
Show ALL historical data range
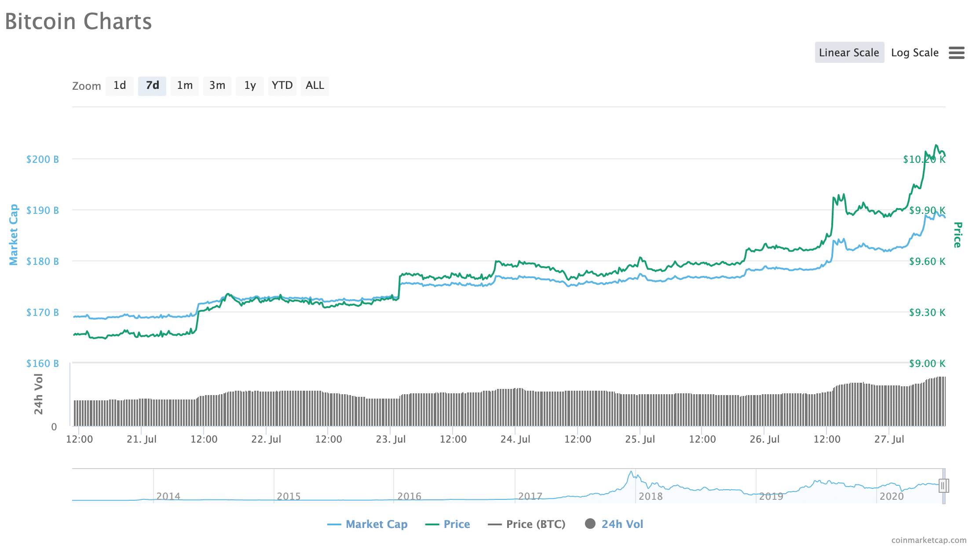coord(315,85)
